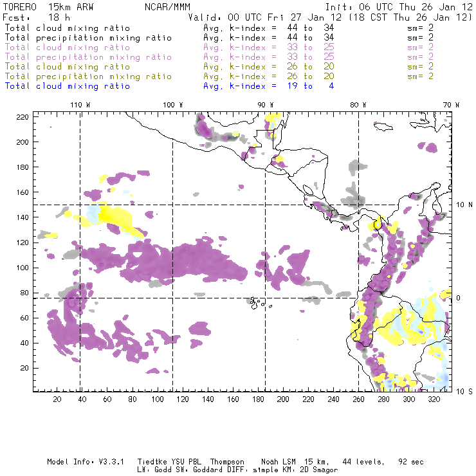Click the 'Fcst: 18 h' forecast label

point(36,17)
